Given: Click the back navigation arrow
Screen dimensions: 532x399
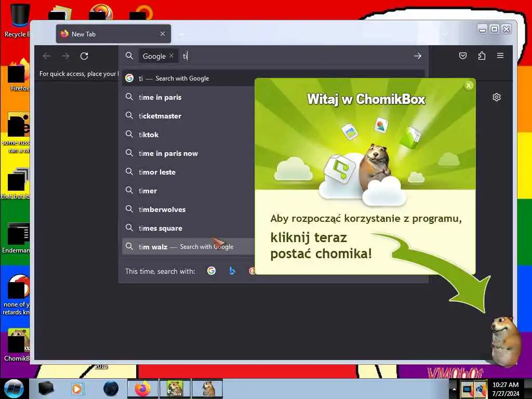Looking at the screenshot, I should (47, 56).
